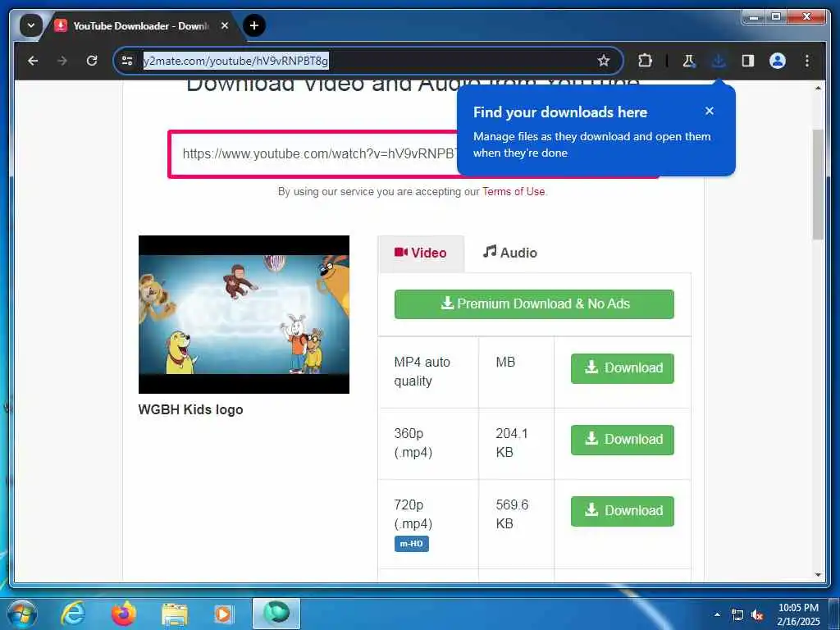
Task: Open a new browser tab
Action: (x=254, y=25)
